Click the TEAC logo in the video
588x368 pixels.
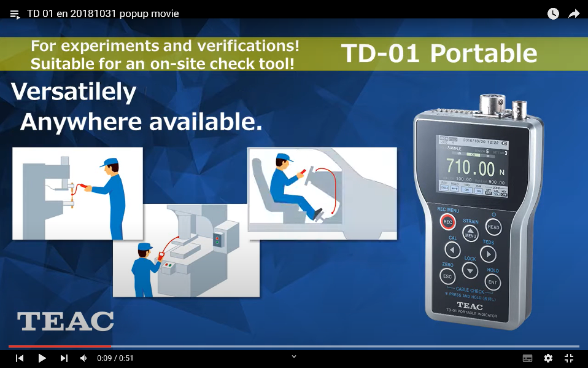(65, 321)
